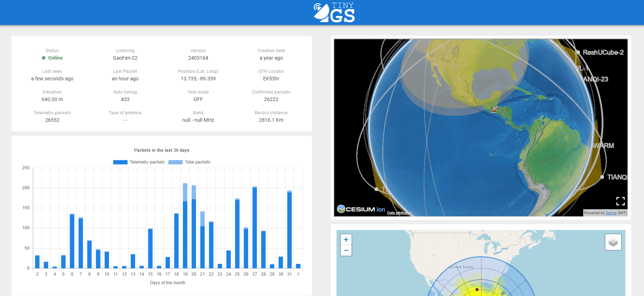Screen dimensions: 644x296
Task: Open the Data attribution link
Action: click(x=399, y=213)
